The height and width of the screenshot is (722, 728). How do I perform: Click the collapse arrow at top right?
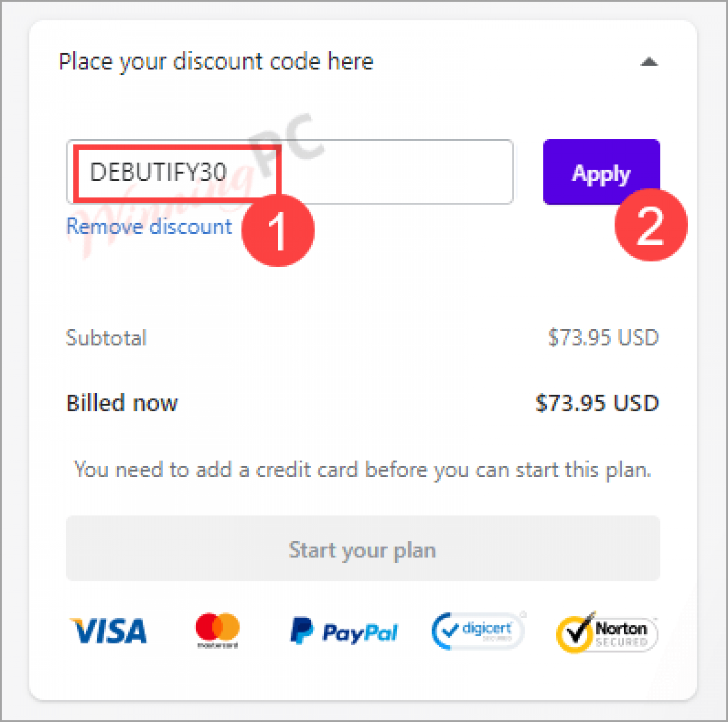pos(650,62)
